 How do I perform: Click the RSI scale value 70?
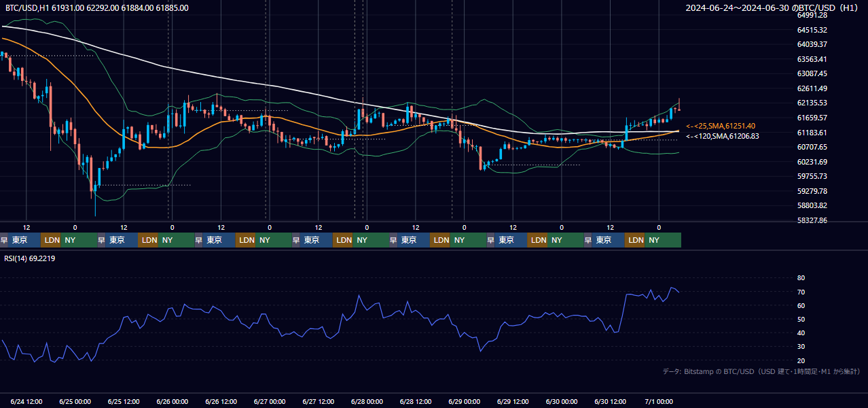pos(801,292)
